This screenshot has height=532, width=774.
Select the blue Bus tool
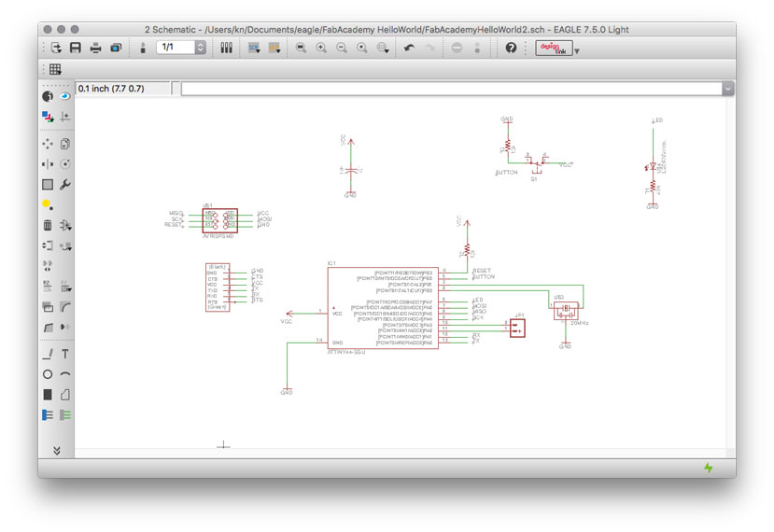pos(48,415)
